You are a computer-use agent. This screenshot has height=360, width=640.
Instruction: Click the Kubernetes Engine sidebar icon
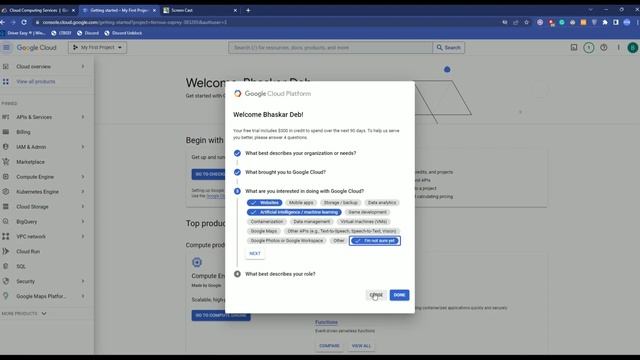(6, 191)
